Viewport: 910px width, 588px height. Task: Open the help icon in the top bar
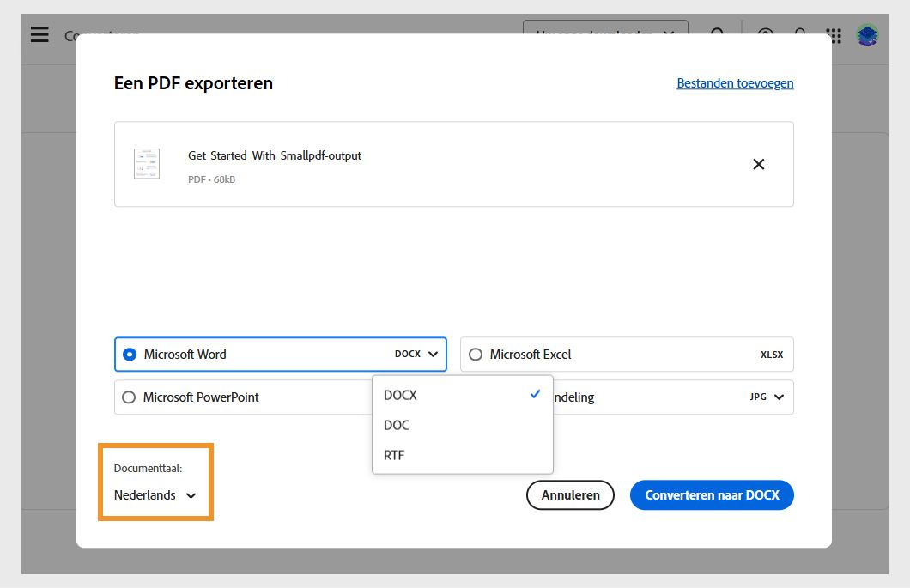click(x=764, y=35)
